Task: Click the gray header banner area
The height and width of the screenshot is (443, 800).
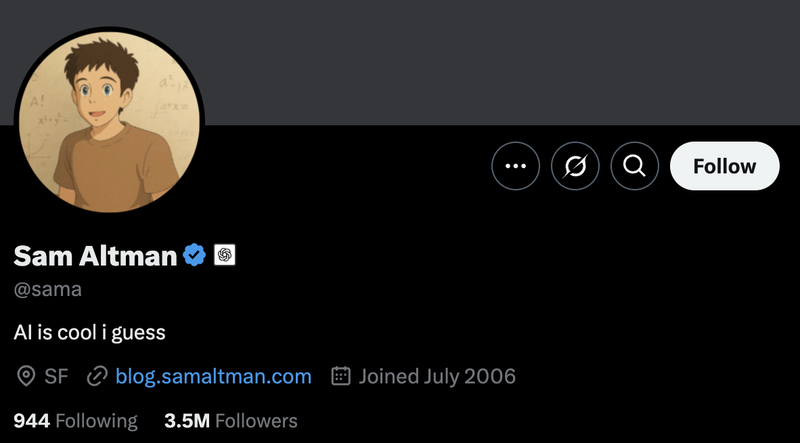Action: tap(500, 60)
